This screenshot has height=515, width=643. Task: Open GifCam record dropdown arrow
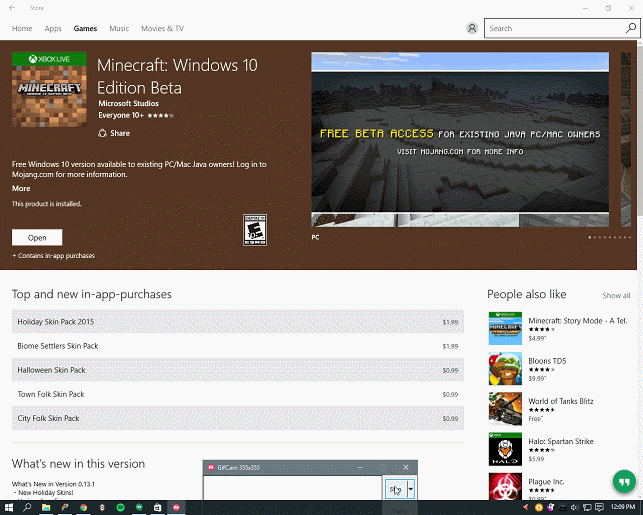coord(410,489)
